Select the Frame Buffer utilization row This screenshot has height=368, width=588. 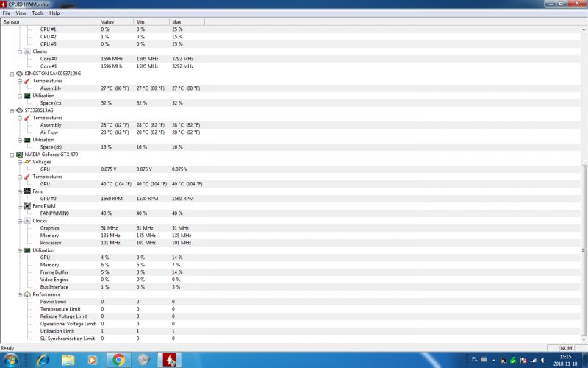(x=290, y=272)
